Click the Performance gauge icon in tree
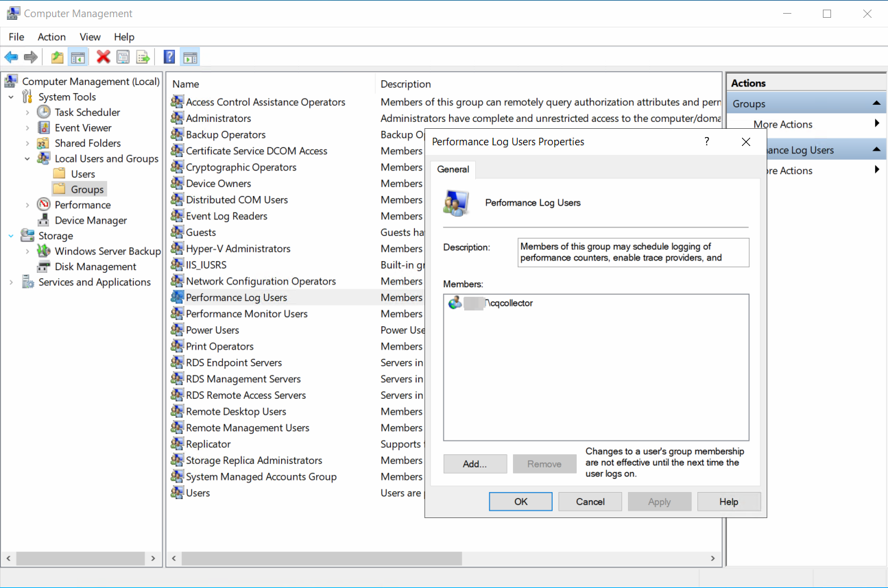888x588 pixels. (44, 204)
